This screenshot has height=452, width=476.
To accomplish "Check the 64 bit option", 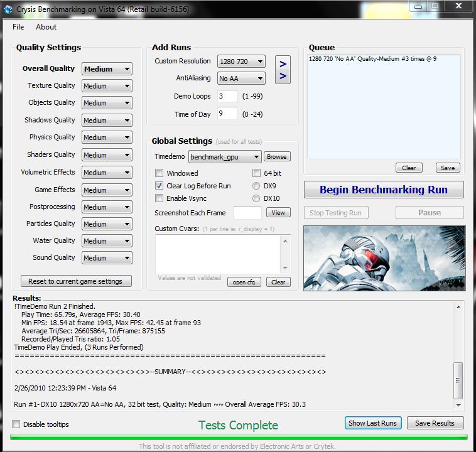I will (x=256, y=173).
